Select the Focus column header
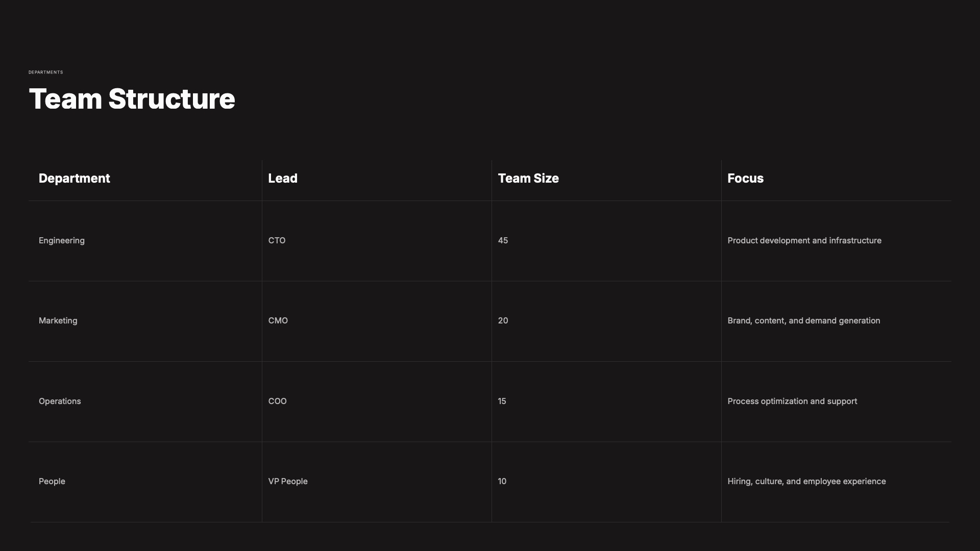The image size is (980, 551). point(745,179)
